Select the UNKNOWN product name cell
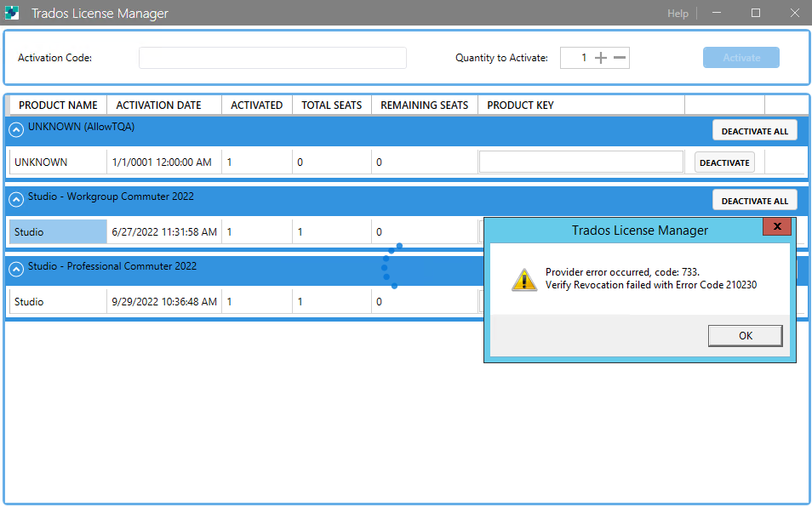This screenshot has width=812, height=507. [x=58, y=162]
